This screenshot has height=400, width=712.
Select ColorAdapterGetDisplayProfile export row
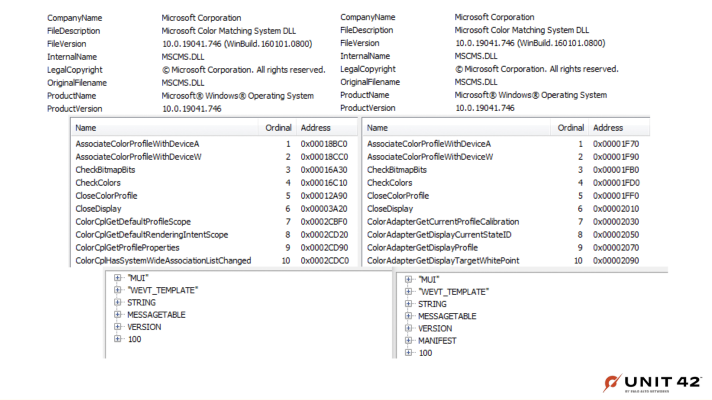(506, 247)
